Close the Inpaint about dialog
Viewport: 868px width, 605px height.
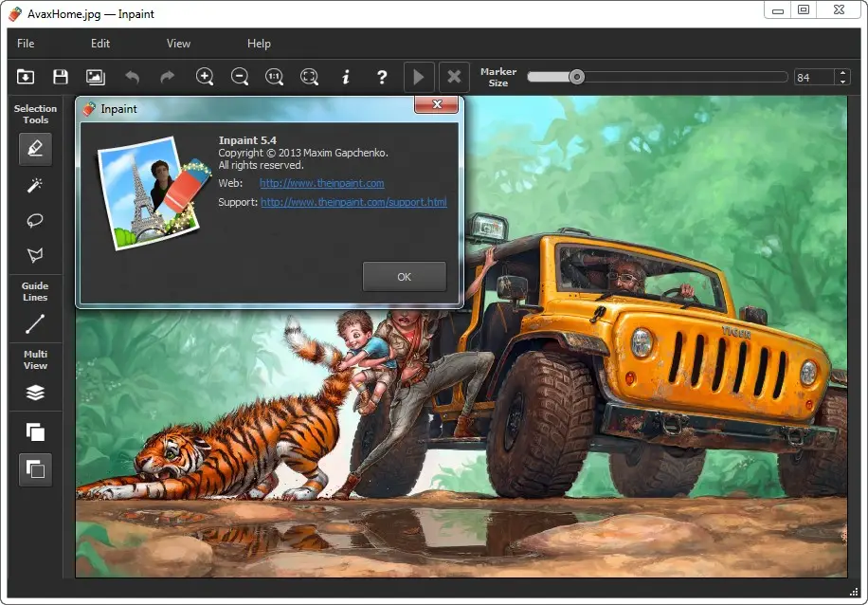(x=437, y=104)
